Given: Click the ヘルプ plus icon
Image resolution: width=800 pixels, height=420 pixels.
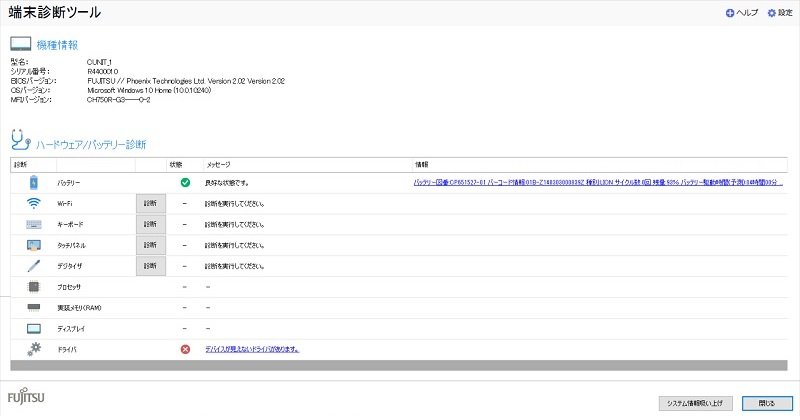Looking at the screenshot, I should pyautogui.click(x=730, y=13).
